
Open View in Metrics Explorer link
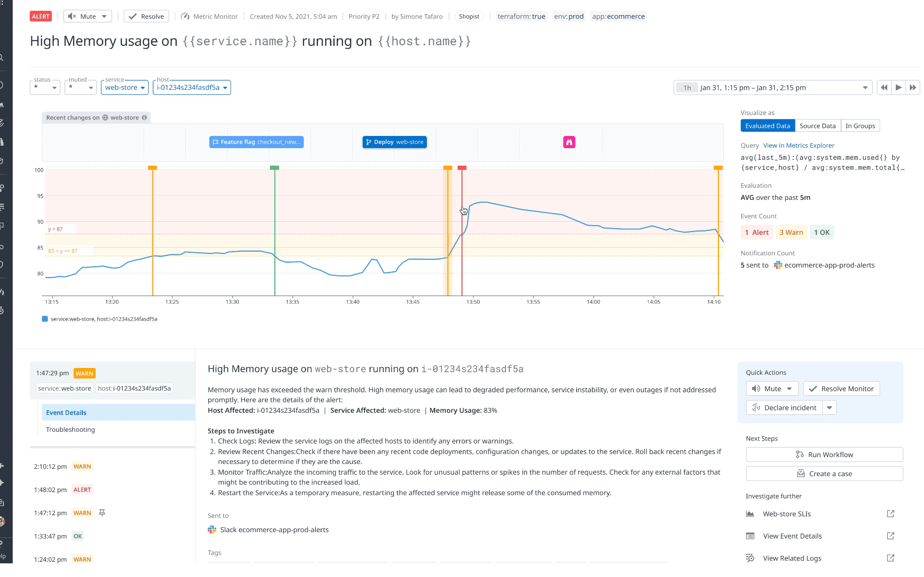(799, 145)
